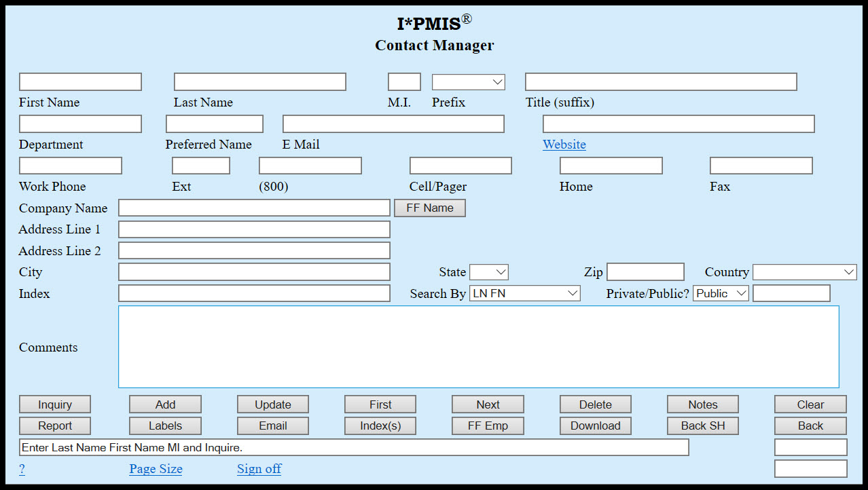Click the Email button
This screenshot has width=868, height=490.
pyautogui.click(x=272, y=426)
